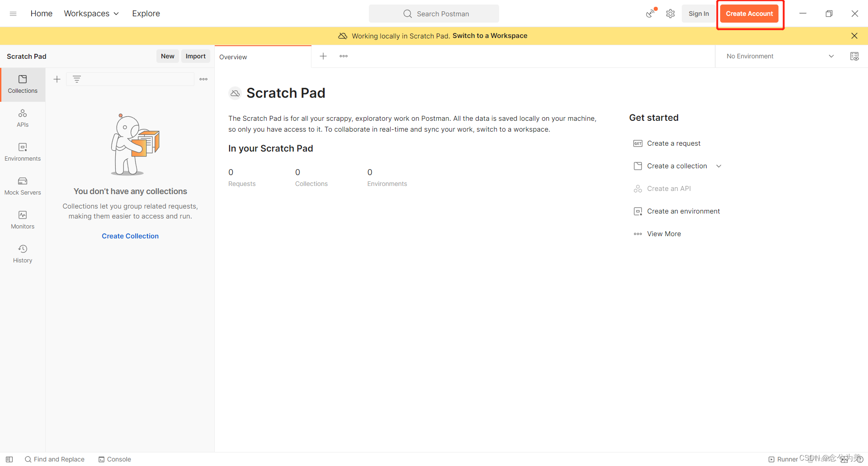Image resolution: width=868 pixels, height=466 pixels.
Task: Open the environment quick look icon
Action: (x=854, y=56)
